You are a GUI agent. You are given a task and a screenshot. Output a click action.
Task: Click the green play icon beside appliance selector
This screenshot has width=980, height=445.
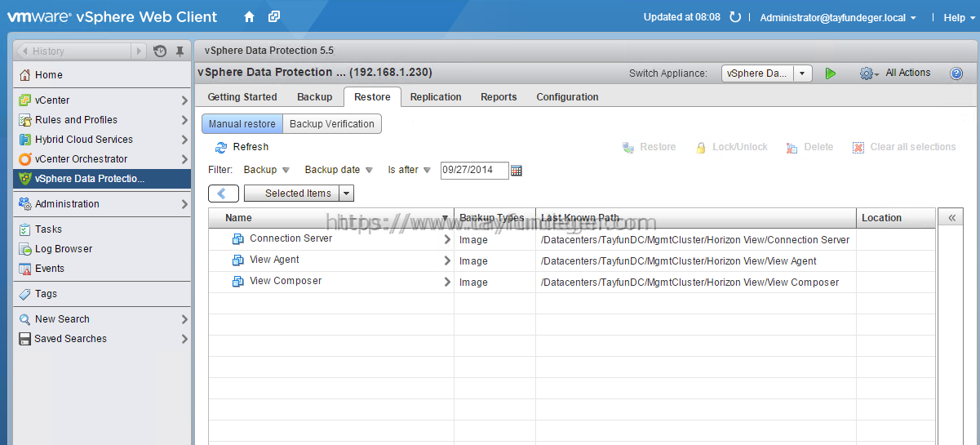tap(831, 73)
